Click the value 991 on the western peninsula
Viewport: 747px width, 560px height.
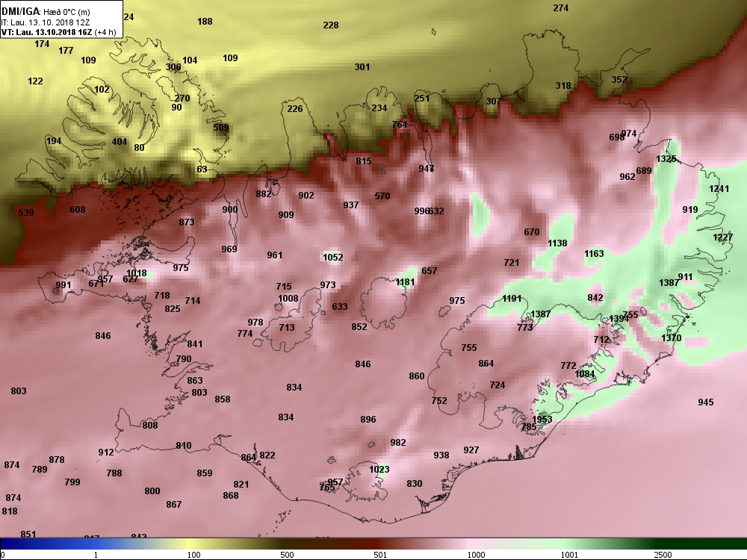point(63,285)
